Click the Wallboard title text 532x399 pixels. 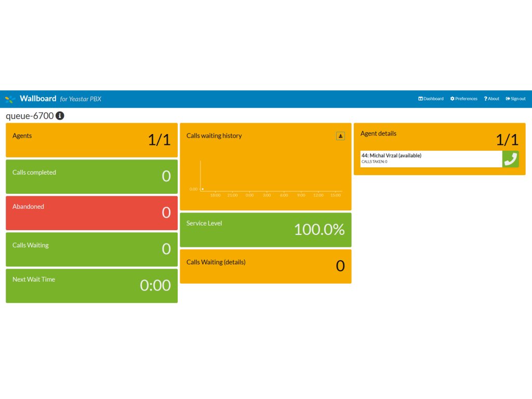pos(38,98)
